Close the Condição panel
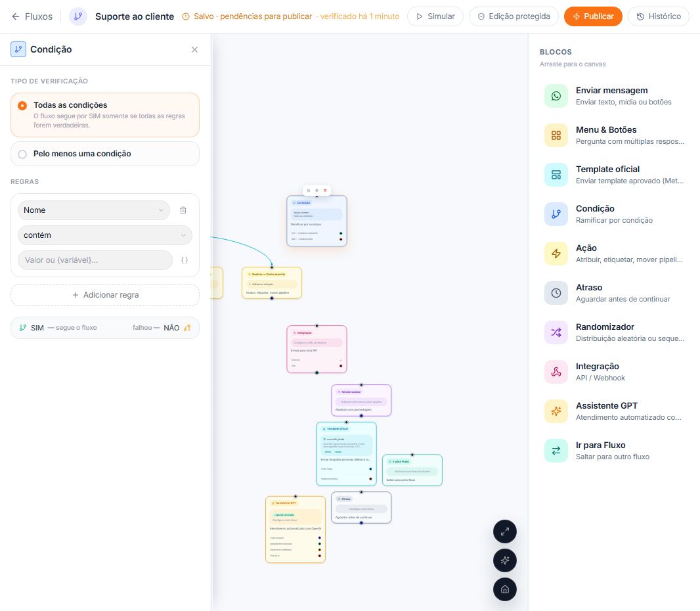The image size is (700, 611). [194, 49]
